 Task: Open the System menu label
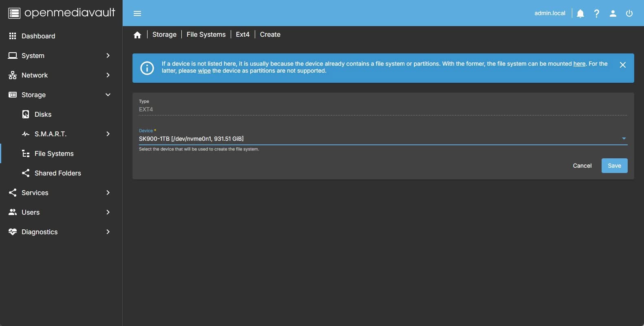coord(33,55)
